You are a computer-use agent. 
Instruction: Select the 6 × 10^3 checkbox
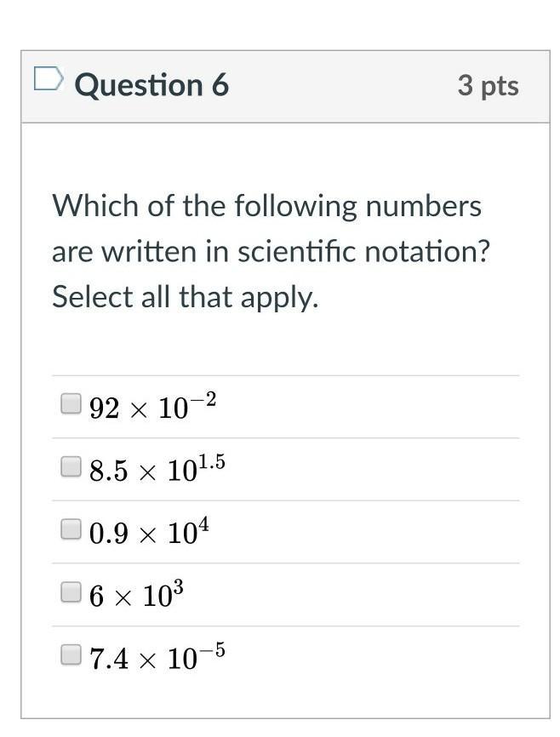point(71,591)
